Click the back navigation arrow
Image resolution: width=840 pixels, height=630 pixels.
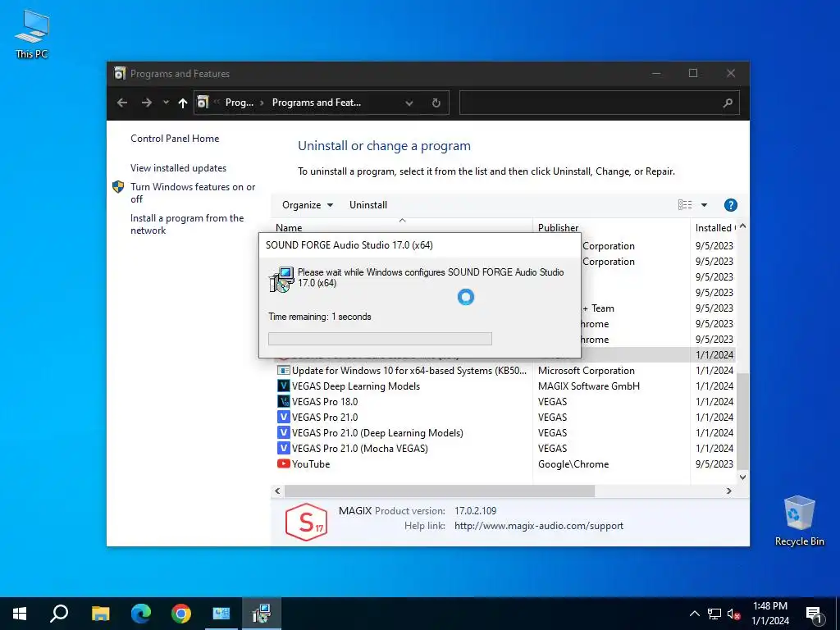[122, 103]
